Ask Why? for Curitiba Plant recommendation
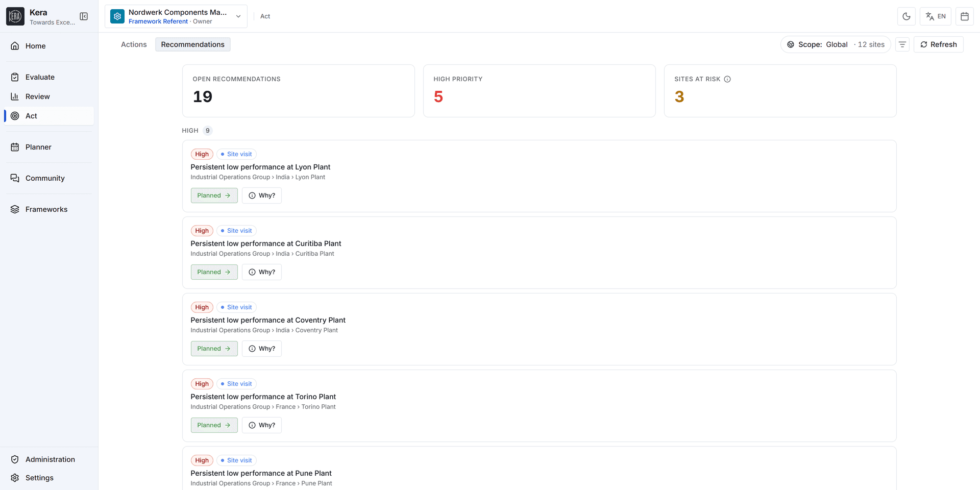 262,272
